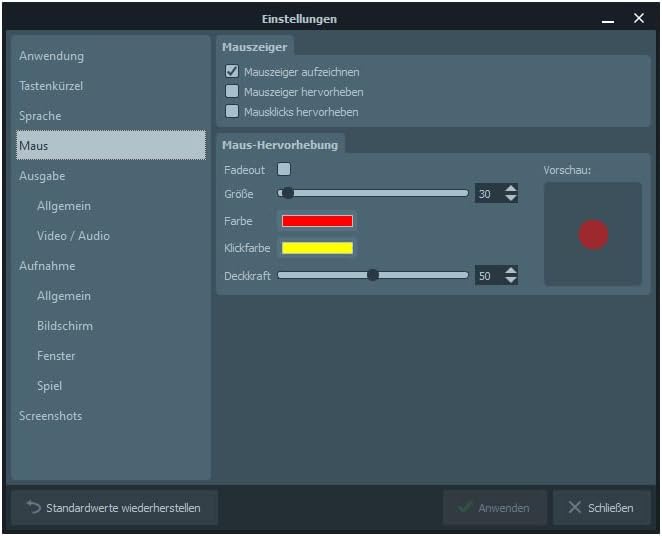Increase Größe value with up arrow
This screenshot has width=662, height=536.
click(511, 189)
